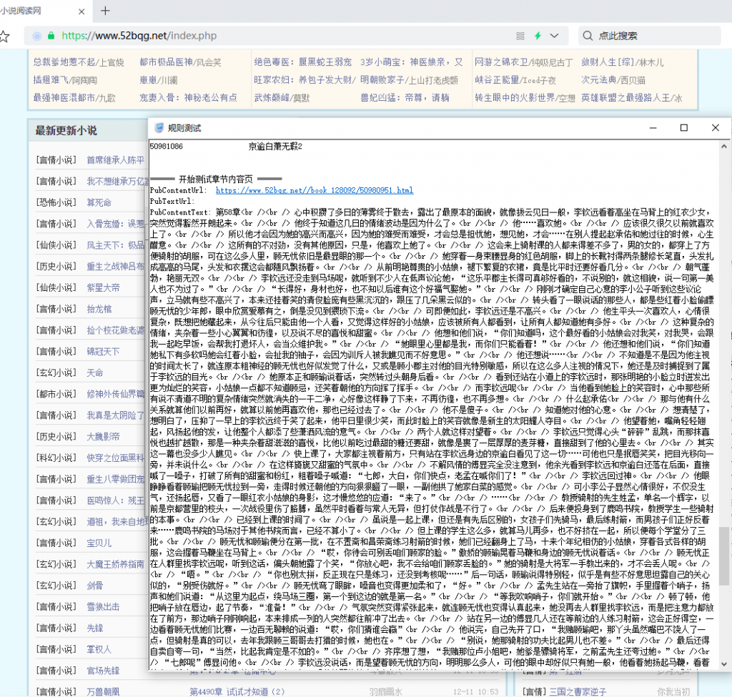Open 锦冠天下 novel link

103,352
